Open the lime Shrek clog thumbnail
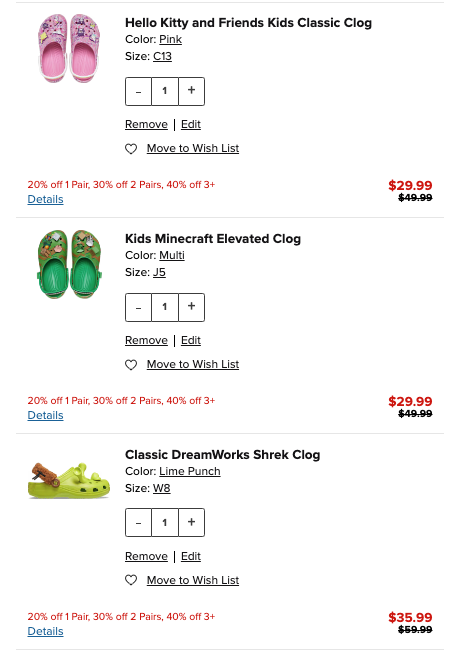 pyautogui.click(x=69, y=481)
